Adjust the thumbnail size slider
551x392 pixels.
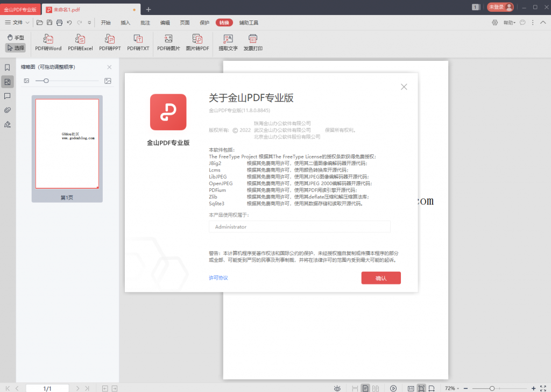coord(47,81)
